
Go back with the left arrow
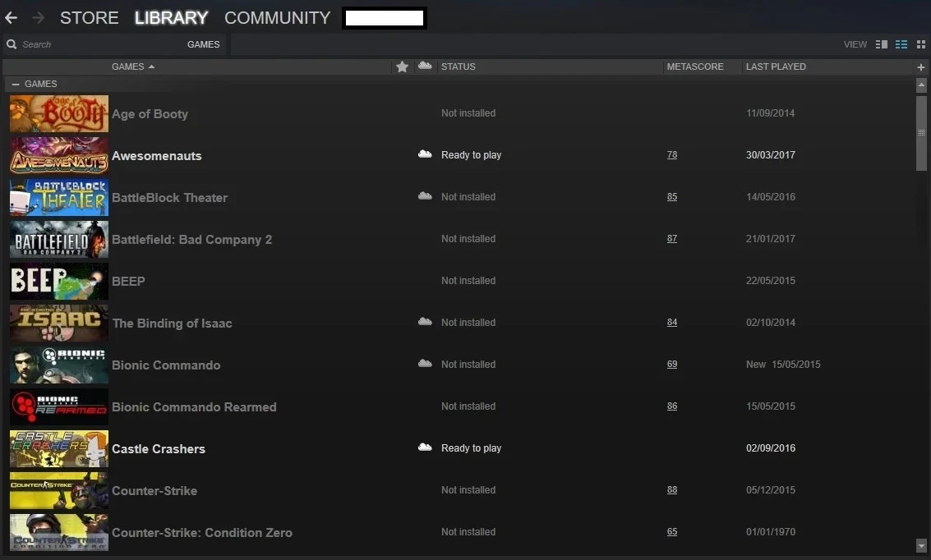point(11,18)
